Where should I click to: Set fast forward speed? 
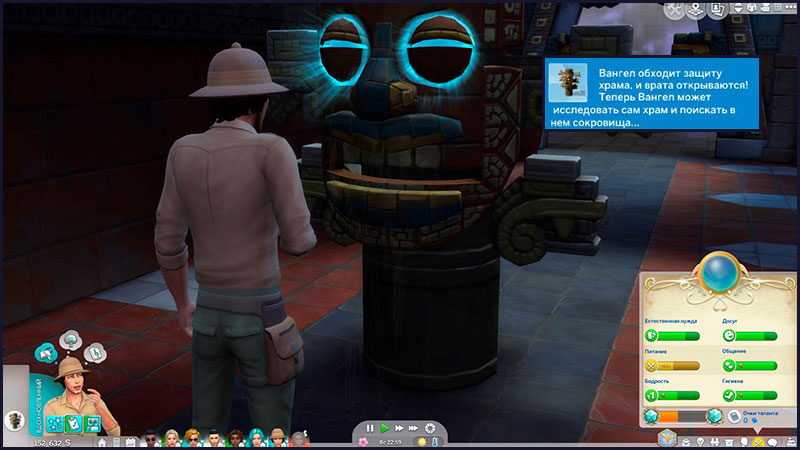399,429
